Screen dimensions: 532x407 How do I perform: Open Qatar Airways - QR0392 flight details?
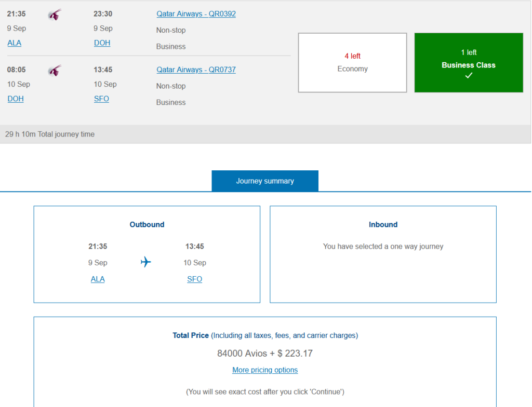click(x=196, y=14)
